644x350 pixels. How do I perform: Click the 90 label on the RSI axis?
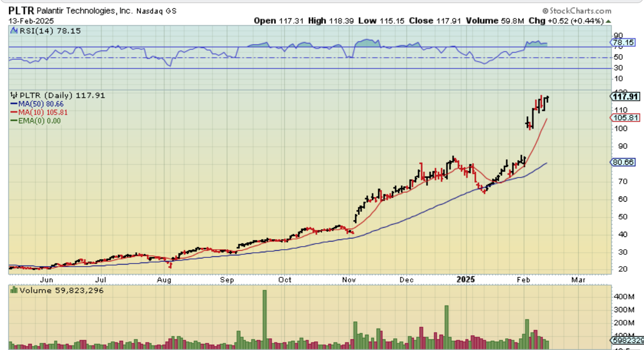pos(618,35)
